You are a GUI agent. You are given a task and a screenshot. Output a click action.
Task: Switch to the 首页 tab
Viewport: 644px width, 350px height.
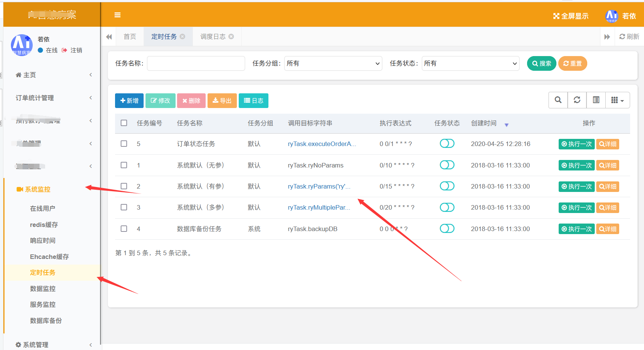click(x=129, y=37)
